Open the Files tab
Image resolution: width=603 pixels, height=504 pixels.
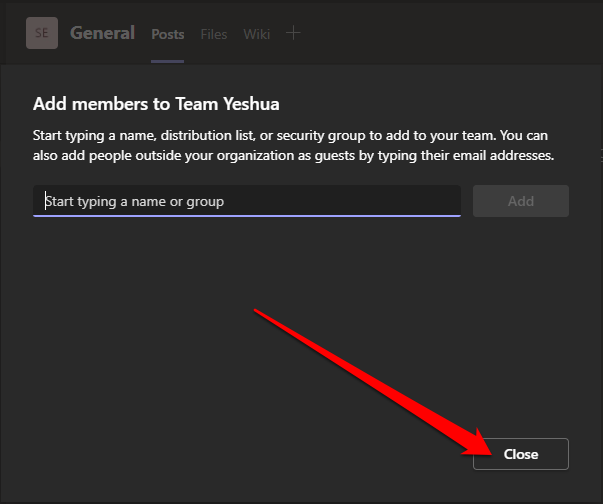click(x=214, y=34)
